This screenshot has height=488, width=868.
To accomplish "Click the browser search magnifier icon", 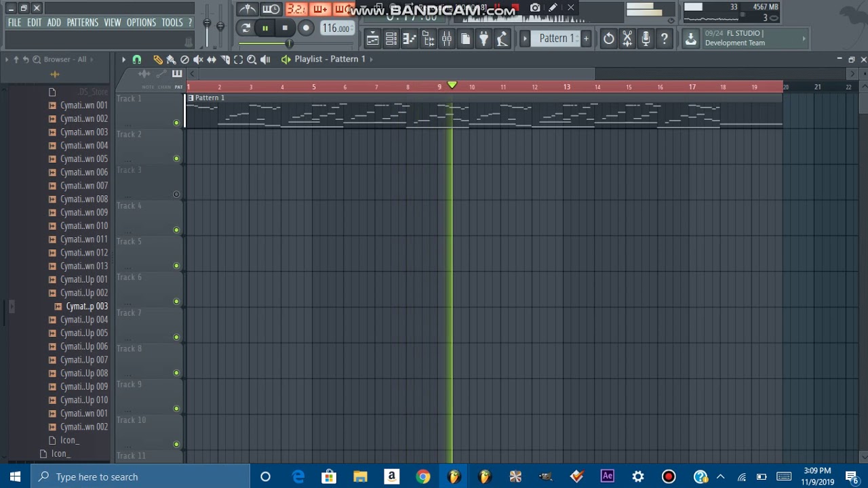I will pyautogui.click(x=37, y=60).
